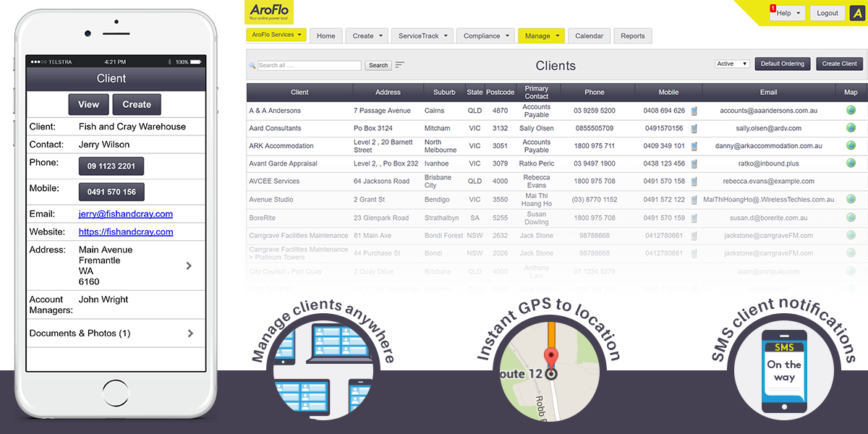Click email rebecca.evans@example.com
The width and height of the screenshot is (868, 434).
coord(769,181)
